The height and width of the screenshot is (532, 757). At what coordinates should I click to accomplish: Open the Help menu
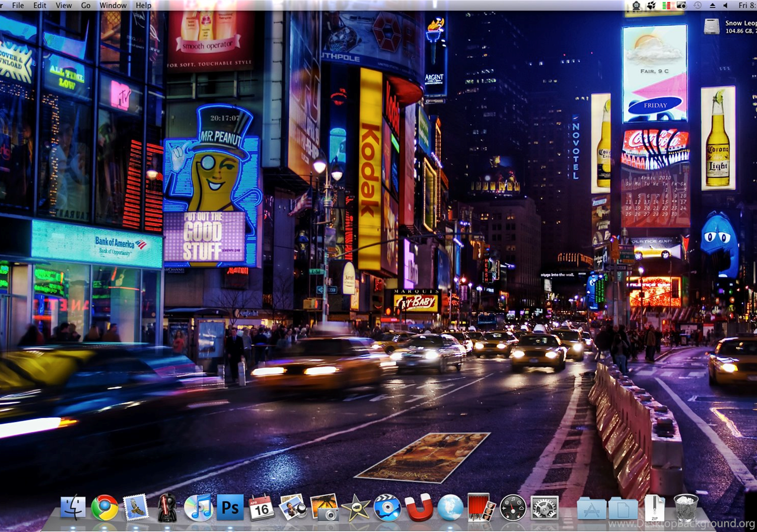(144, 5)
